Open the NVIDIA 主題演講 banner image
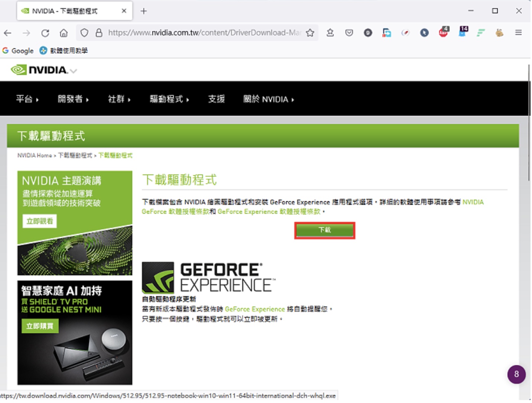The image size is (532, 403). 75,223
